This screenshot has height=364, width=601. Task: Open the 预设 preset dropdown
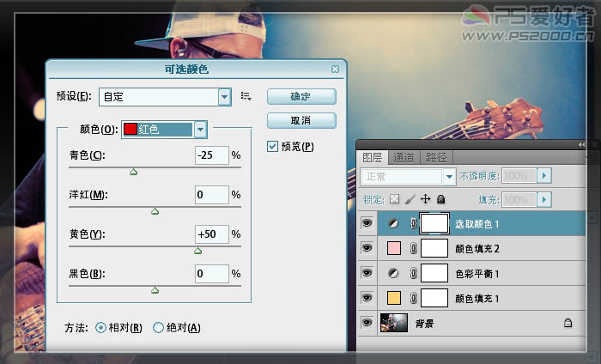tap(225, 97)
